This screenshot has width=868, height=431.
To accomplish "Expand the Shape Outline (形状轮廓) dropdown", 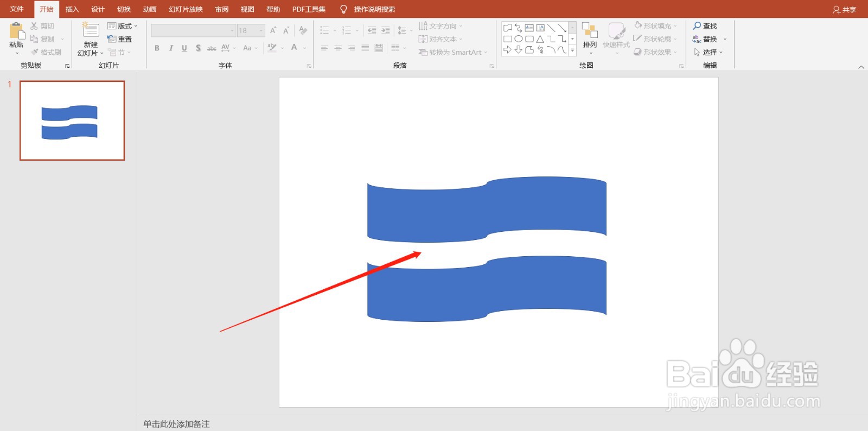I will tap(675, 39).
